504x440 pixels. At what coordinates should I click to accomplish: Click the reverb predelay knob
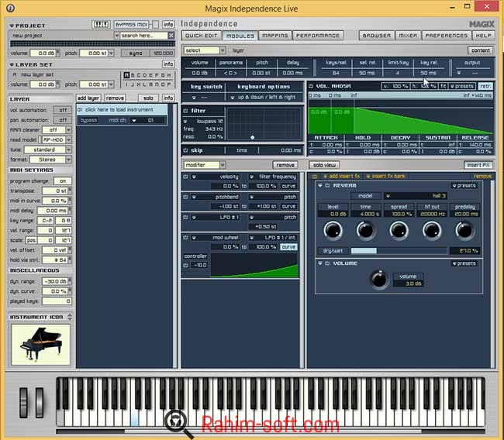(x=464, y=231)
